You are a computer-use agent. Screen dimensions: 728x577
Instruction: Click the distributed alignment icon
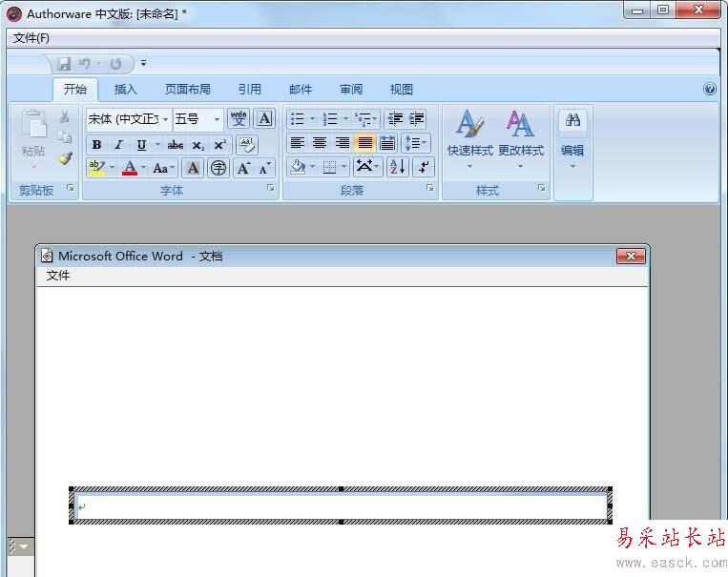(x=387, y=143)
